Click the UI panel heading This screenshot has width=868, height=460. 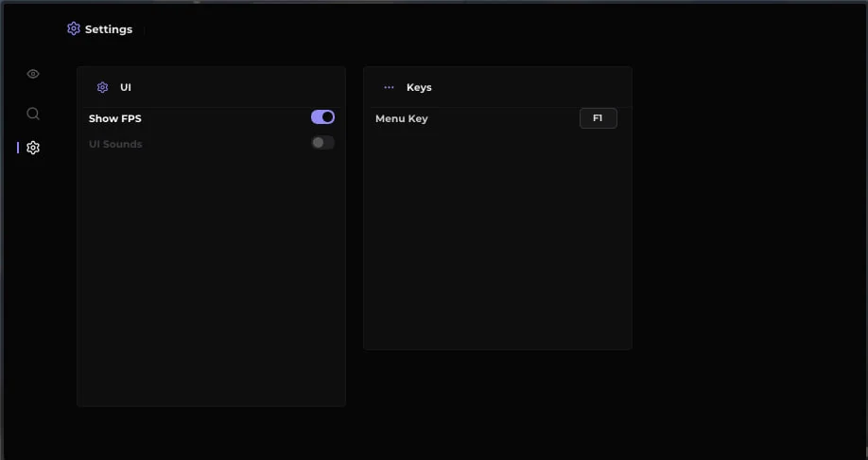click(126, 88)
